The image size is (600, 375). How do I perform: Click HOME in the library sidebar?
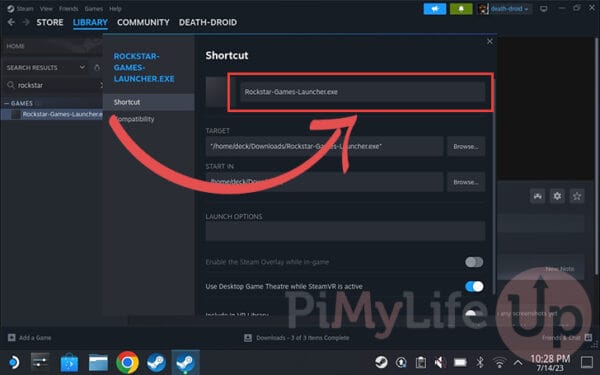click(15, 46)
